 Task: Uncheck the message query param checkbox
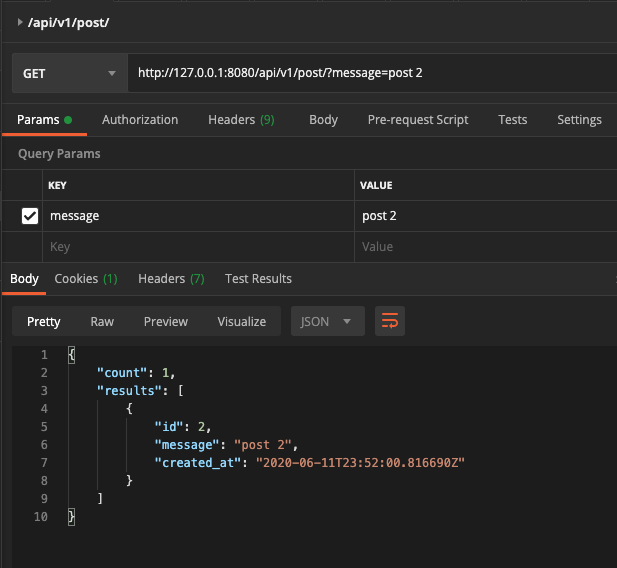[30, 216]
